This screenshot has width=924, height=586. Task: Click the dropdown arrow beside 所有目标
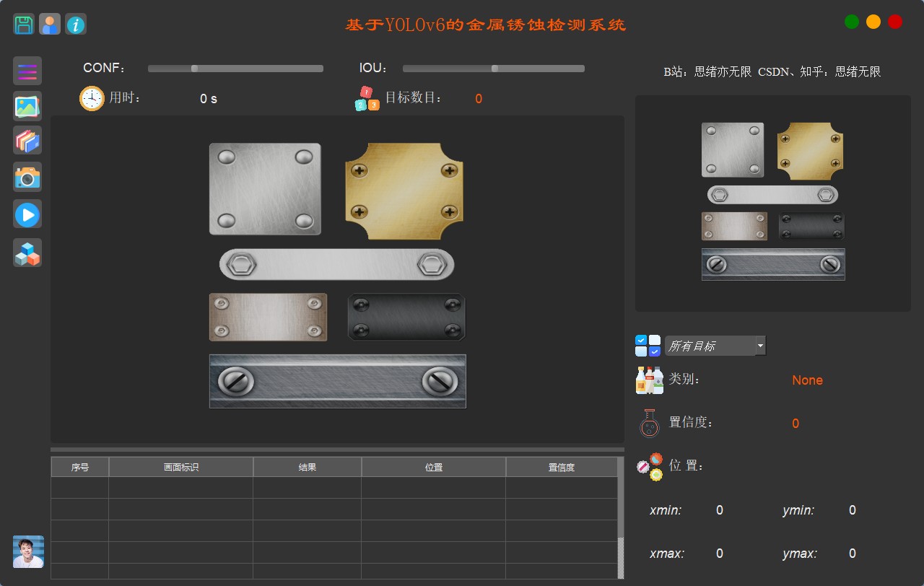[x=760, y=346]
